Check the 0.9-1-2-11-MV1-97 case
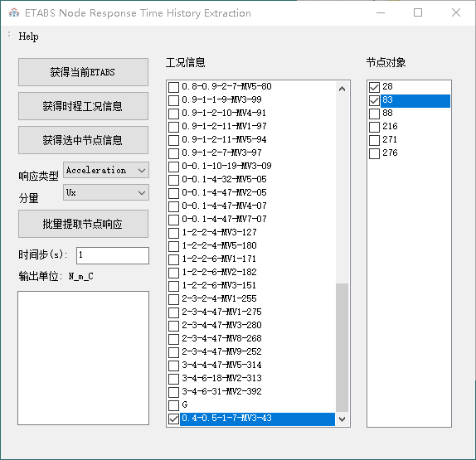The image size is (476, 460). [173, 127]
